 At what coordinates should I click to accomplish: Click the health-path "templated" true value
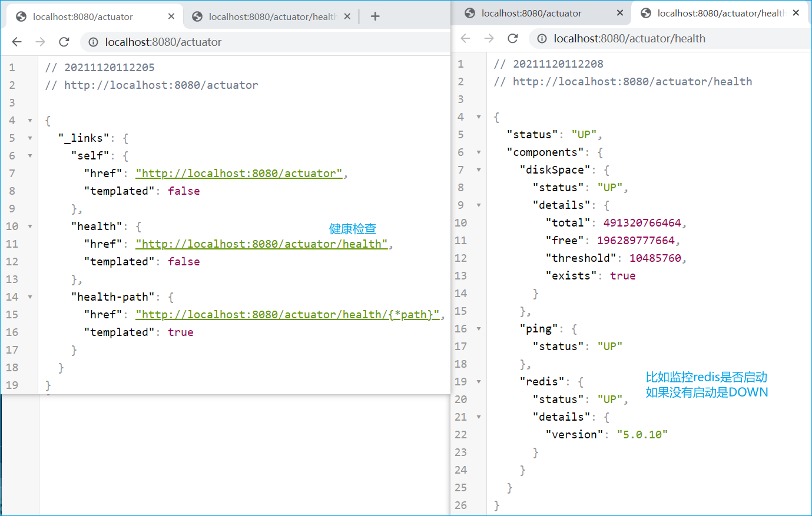pyautogui.click(x=180, y=332)
